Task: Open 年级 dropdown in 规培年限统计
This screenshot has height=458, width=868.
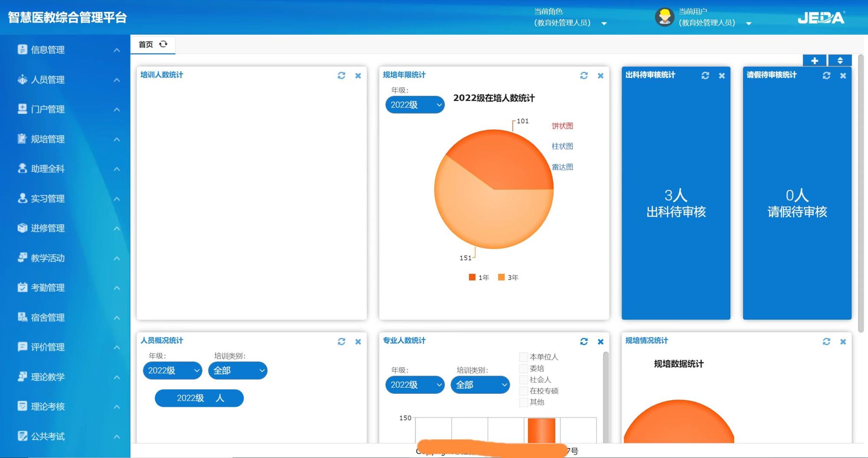Action: 414,105
